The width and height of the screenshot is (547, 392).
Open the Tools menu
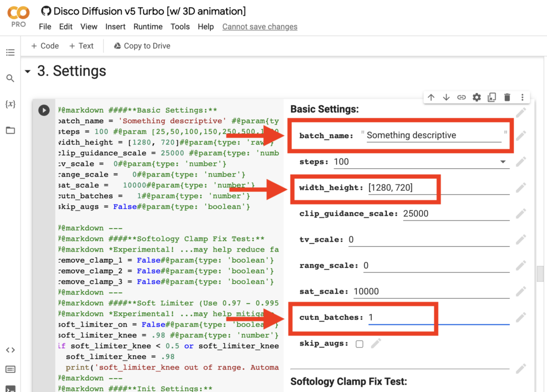(180, 27)
